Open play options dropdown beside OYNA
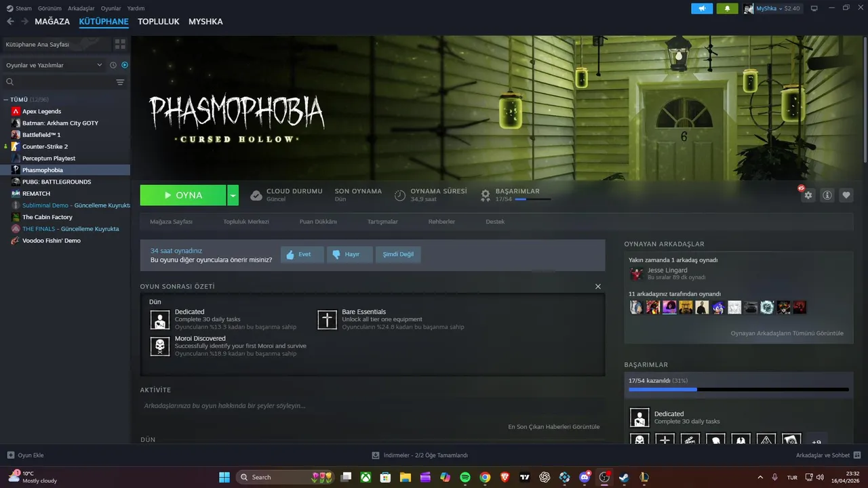The image size is (868, 488). pyautogui.click(x=233, y=195)
